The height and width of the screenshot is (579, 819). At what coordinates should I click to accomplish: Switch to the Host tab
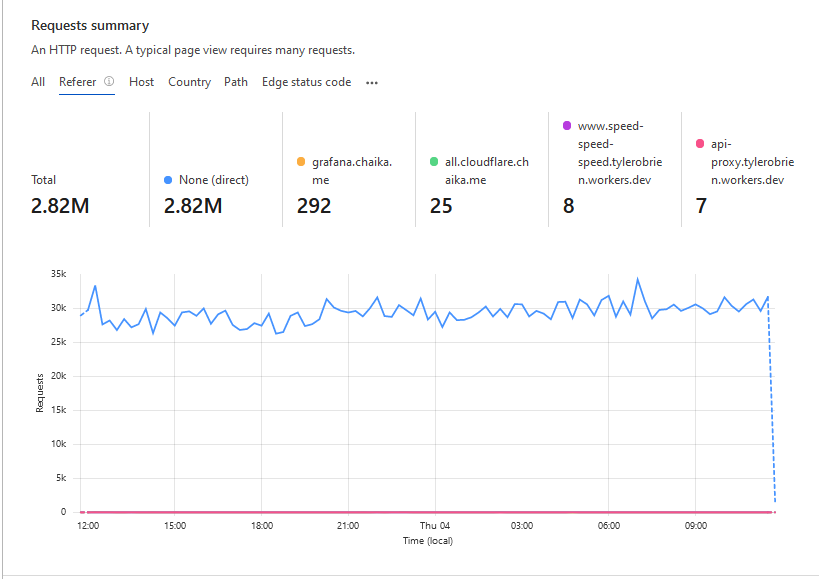pyautogui.click(x=141, y=82)
